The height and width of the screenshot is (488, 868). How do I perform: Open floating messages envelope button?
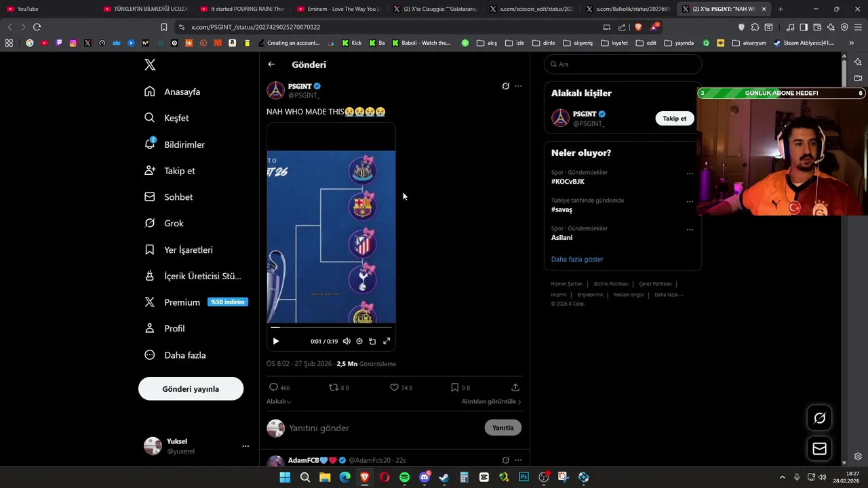819,449
